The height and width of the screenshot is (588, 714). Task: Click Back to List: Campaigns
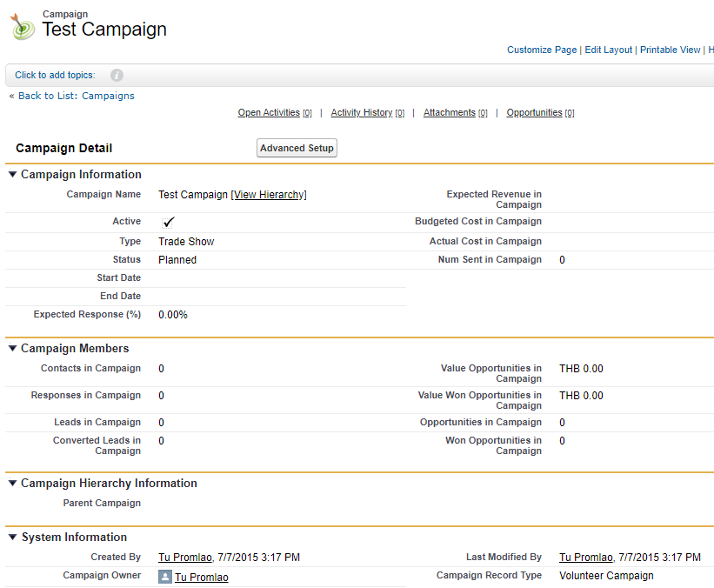[x=76, y=96]
